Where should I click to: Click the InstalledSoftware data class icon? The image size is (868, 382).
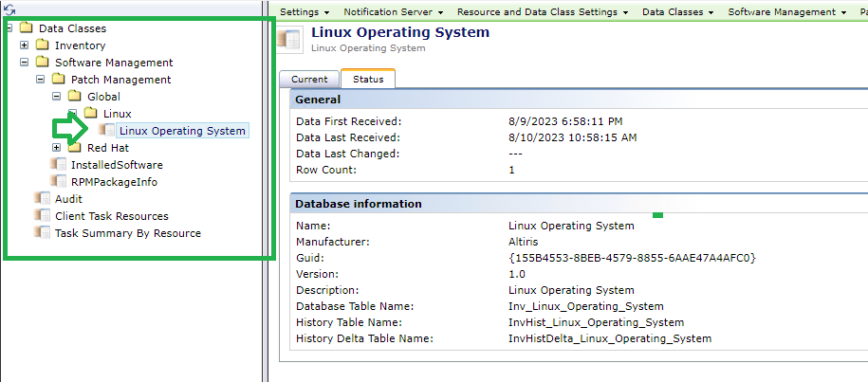pos(58,165)
